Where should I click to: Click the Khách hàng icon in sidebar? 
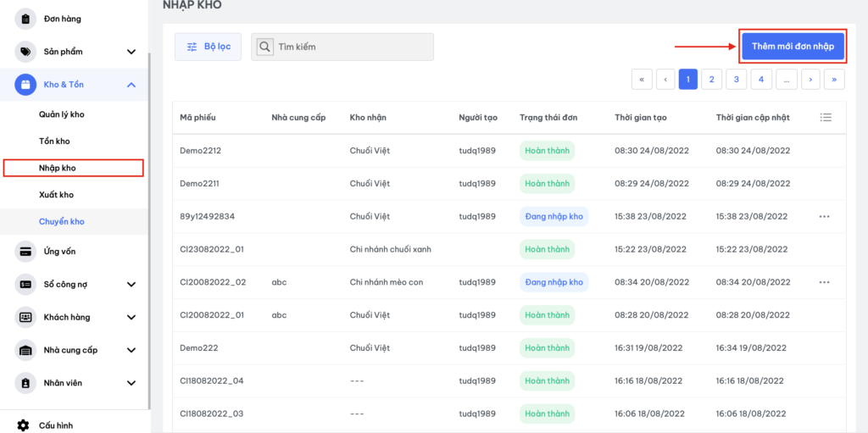click(25, 317)
